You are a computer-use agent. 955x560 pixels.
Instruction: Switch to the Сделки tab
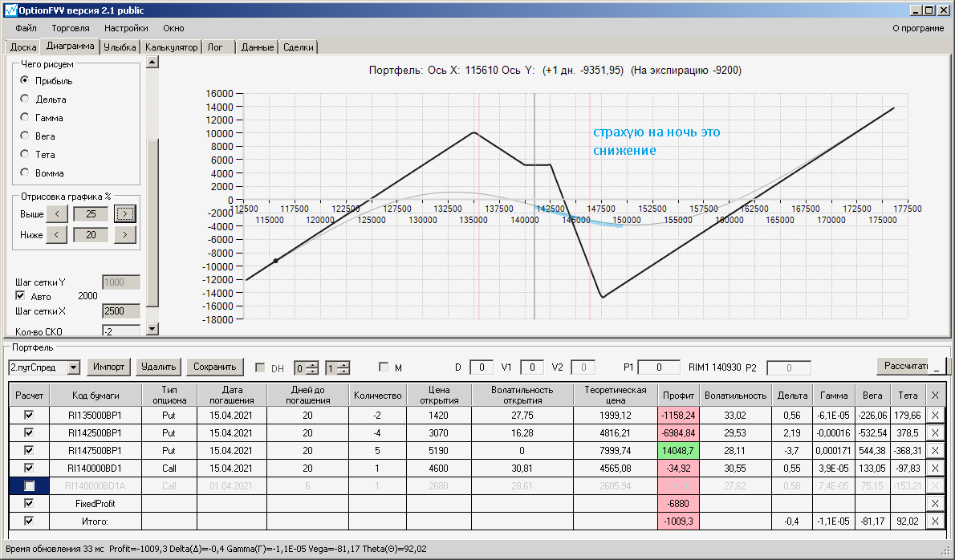click(299, 47)
